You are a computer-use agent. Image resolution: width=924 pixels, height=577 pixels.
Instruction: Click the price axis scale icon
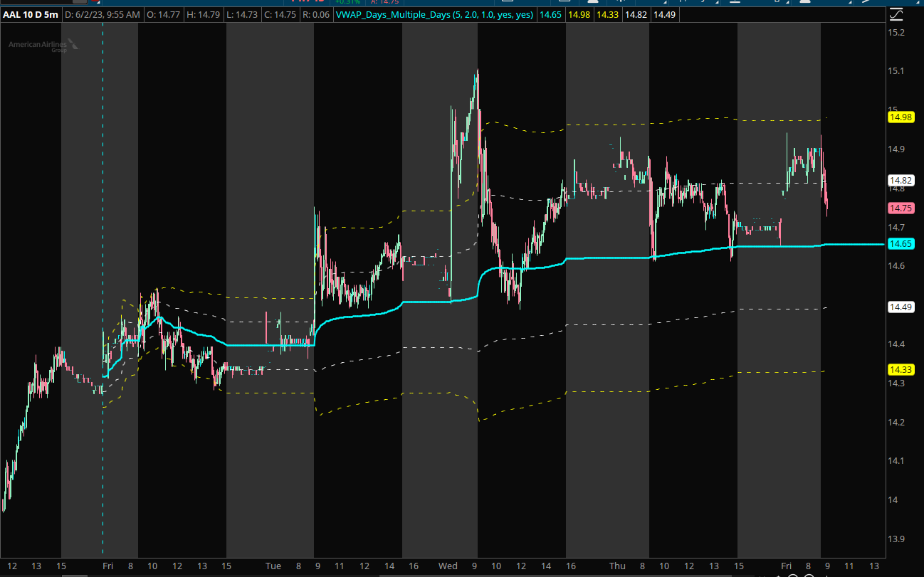pyautogui.click(x=896, y=14)
